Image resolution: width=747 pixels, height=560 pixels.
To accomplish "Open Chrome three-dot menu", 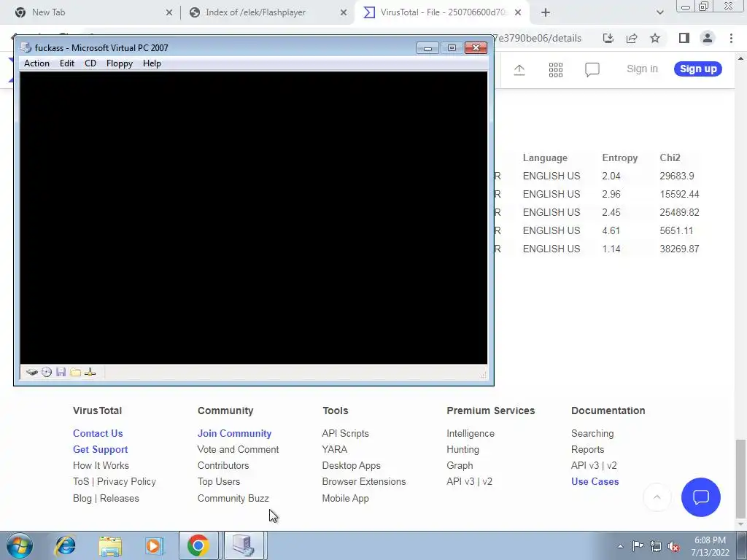I will click(731, 38).
